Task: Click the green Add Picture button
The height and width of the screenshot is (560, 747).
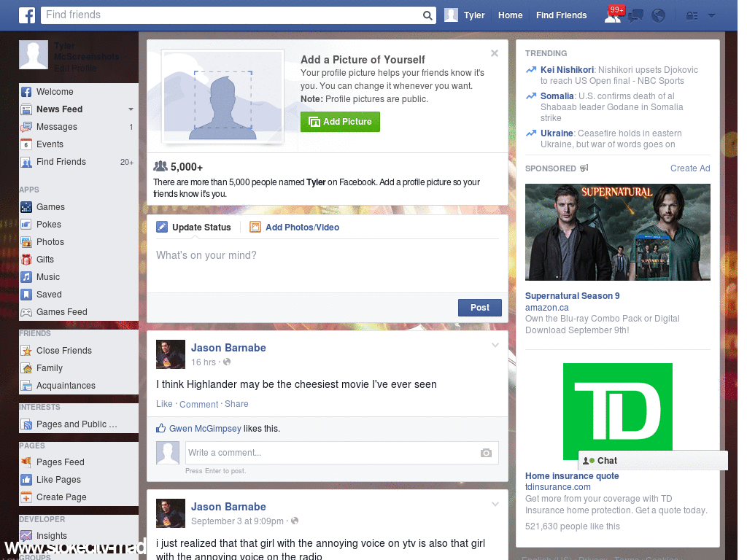Action: (x=340, y=122)
